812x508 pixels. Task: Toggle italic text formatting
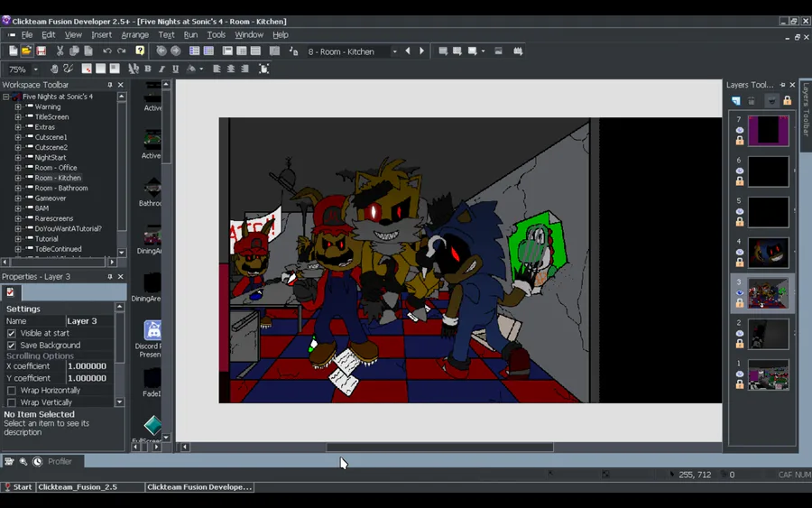point(161,69)
